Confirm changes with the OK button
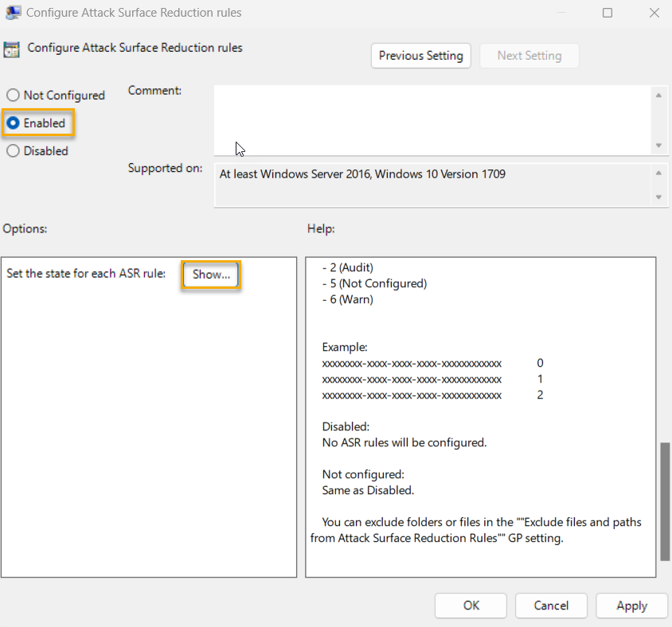Viewport: 672px width, 627px height. (x=470, y=606)
